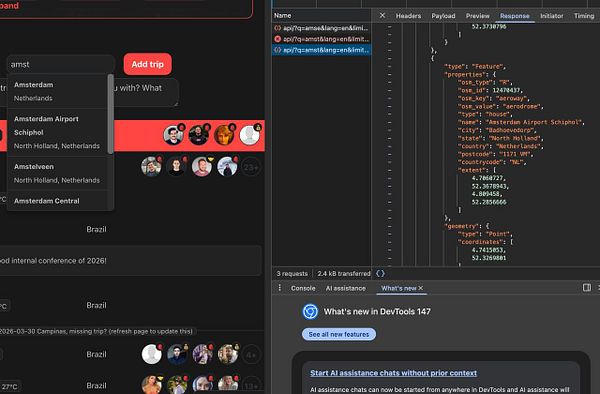Click the 27°C temperature badge

pyautogui.click(x=10, y=386)
